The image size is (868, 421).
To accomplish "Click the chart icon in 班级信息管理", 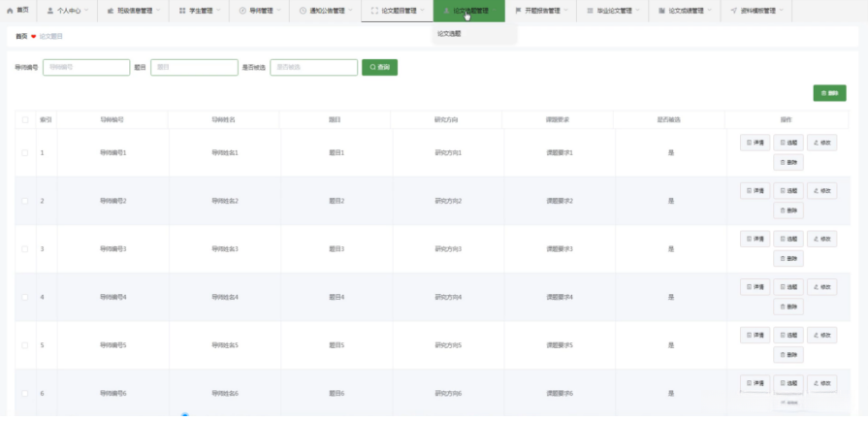I will point(111,11).
